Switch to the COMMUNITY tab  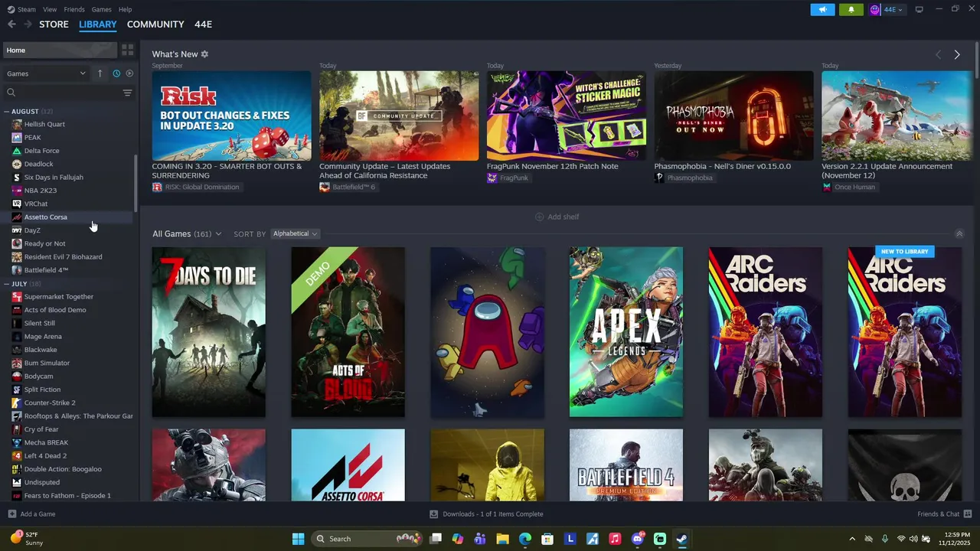pyautogui.click(x=155, y=24)
